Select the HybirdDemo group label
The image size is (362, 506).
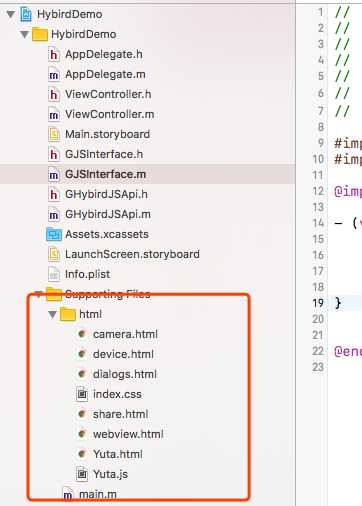84,34
